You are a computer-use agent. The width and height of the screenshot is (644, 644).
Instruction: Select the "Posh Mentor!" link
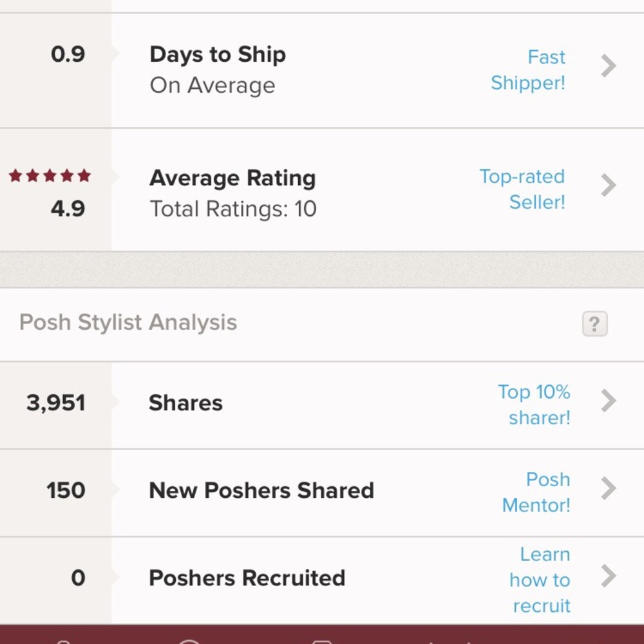536,492
